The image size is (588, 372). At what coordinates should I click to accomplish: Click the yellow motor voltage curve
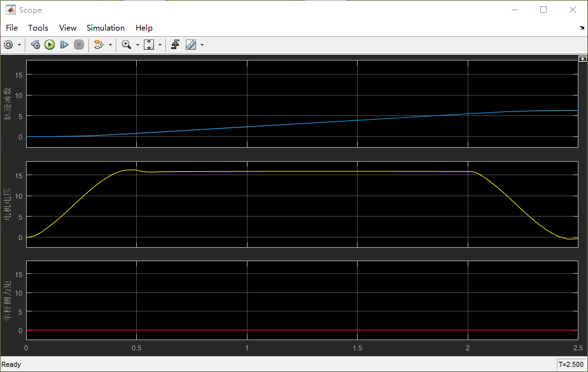click(x=302, y=171)
